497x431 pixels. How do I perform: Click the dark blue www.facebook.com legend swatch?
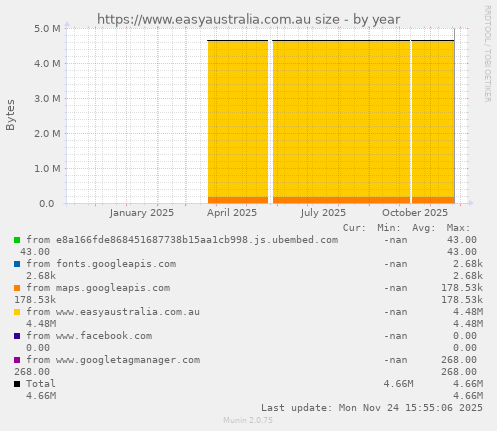[x=17, y=336]
